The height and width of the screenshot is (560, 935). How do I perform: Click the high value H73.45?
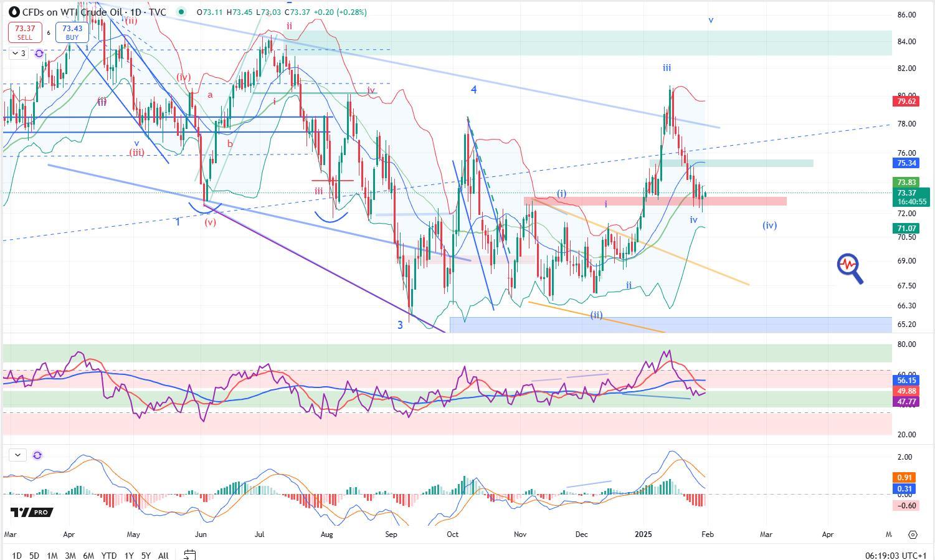click(239, 12)
